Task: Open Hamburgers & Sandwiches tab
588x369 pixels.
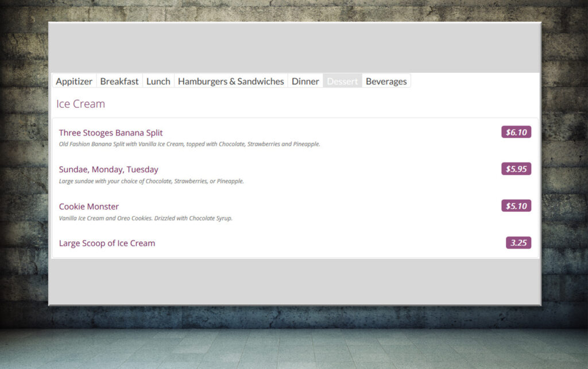Action: 231,81
